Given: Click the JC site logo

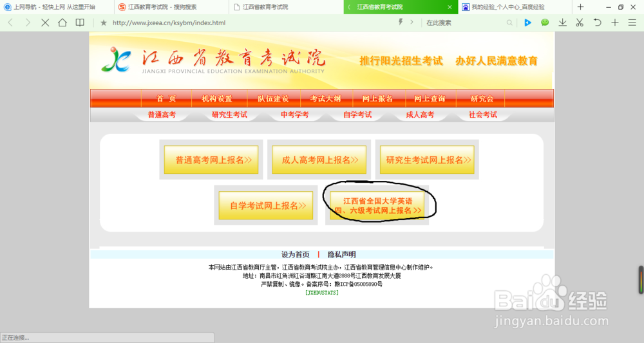Looking at the screenshot, I should 116,59.
